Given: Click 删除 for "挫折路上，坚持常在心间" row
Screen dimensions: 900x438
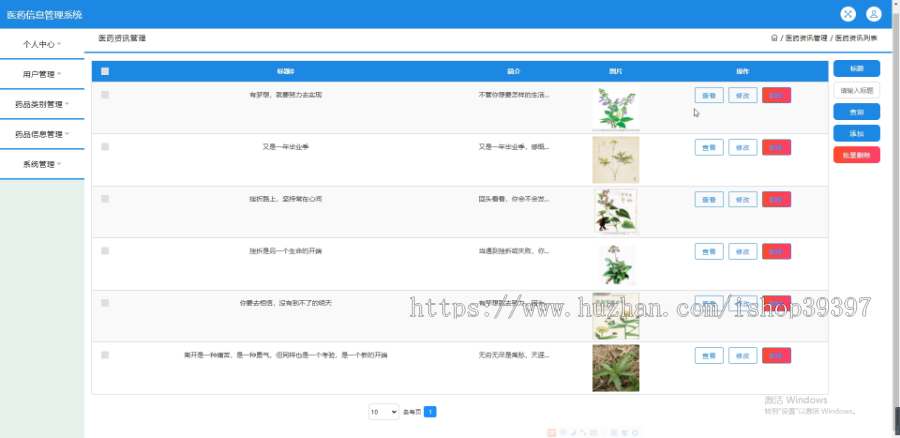Looking at the screenshot, I should click(x=777, y=199).
